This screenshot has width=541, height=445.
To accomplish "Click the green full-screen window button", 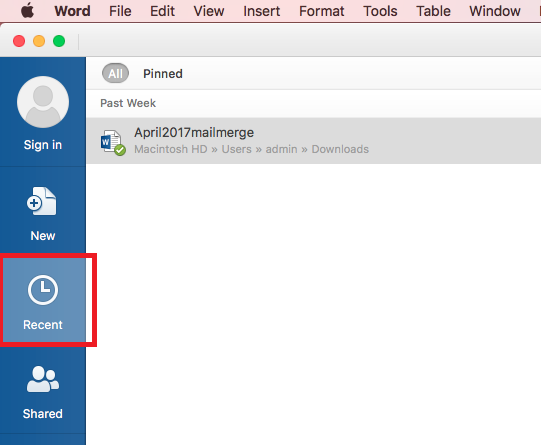I will (x=59, y=41).
